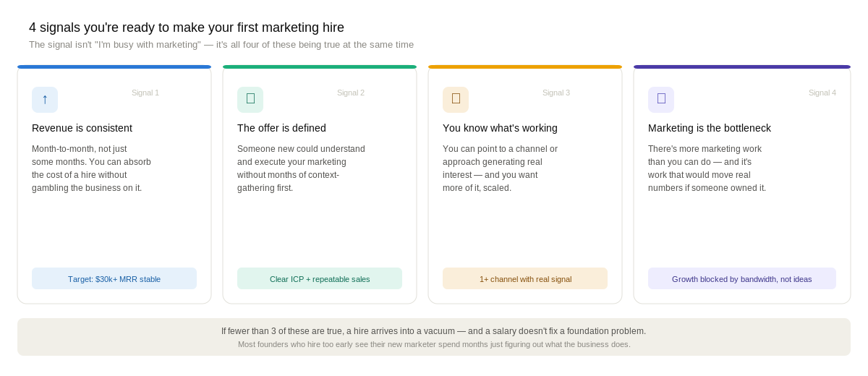Select the 'Target: $30k+ MRR stable' badge
Viewport: 868px width, 376px height.
click(x=114, y=278)
